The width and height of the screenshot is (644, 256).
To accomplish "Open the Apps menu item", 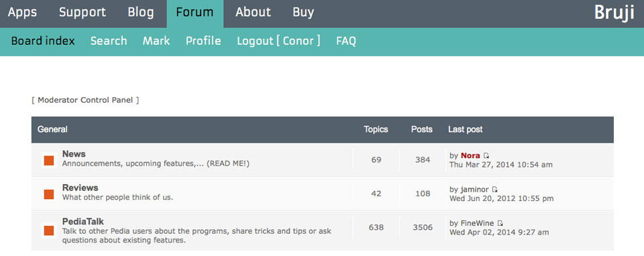I will (22, 12).
